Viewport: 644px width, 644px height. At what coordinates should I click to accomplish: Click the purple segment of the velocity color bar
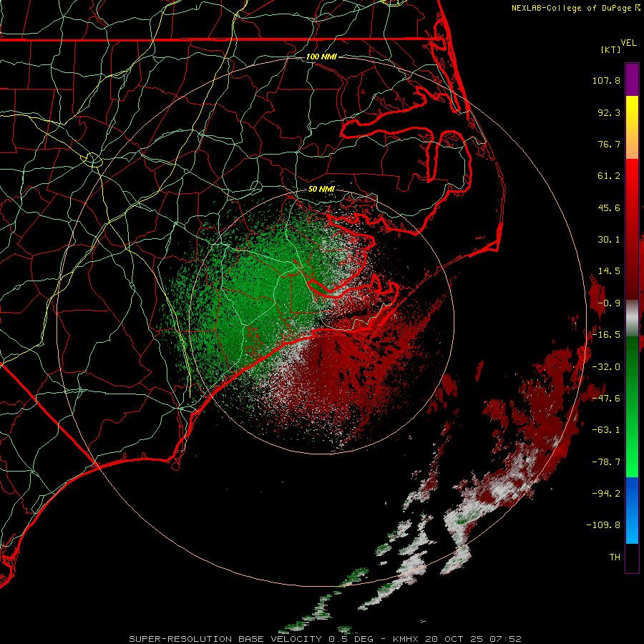click(632, 79)
